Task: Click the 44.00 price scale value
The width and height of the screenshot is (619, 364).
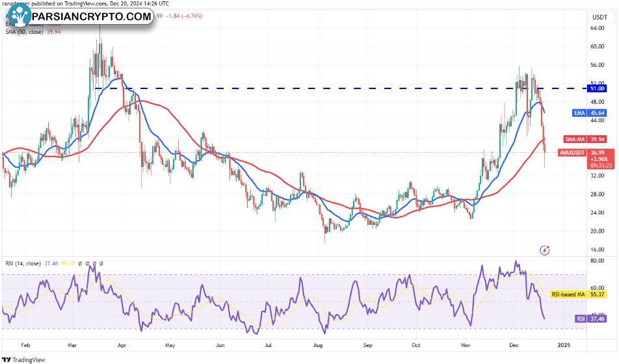Action: click(598, 120)
